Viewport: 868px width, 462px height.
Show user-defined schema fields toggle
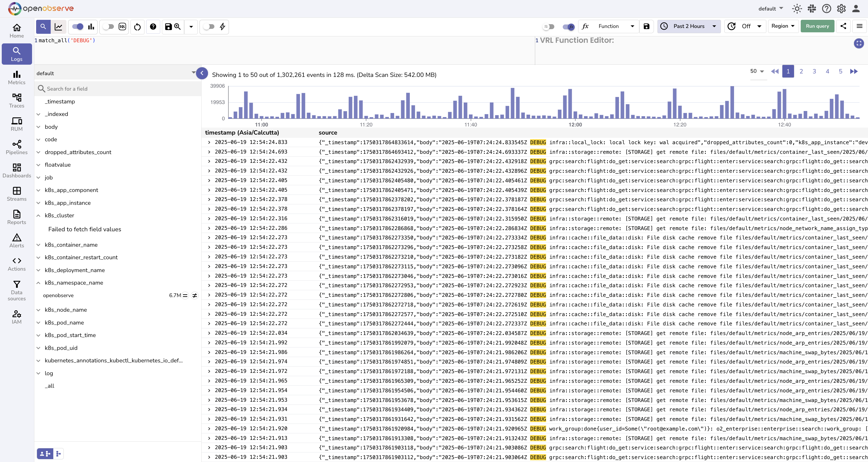45,454
